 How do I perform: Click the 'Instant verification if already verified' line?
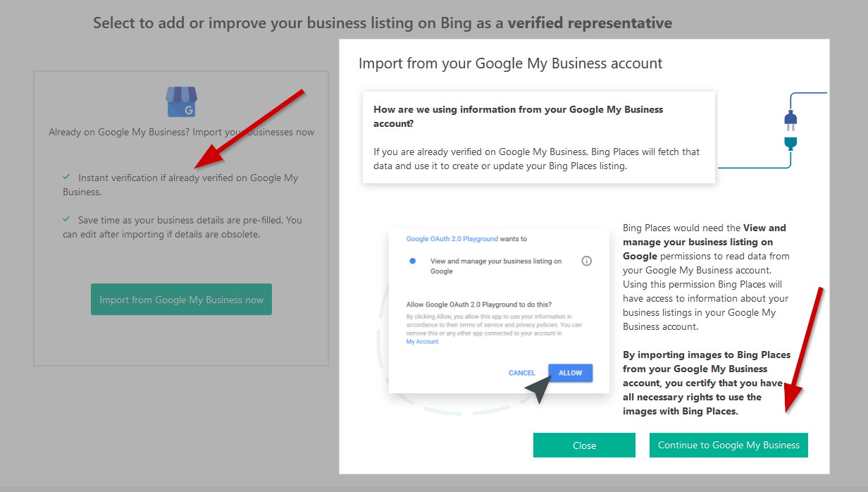tap(180, 185)
